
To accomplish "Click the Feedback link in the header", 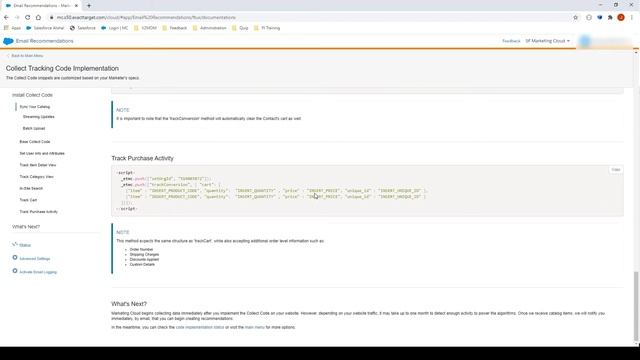I will (x=511, y=41).
